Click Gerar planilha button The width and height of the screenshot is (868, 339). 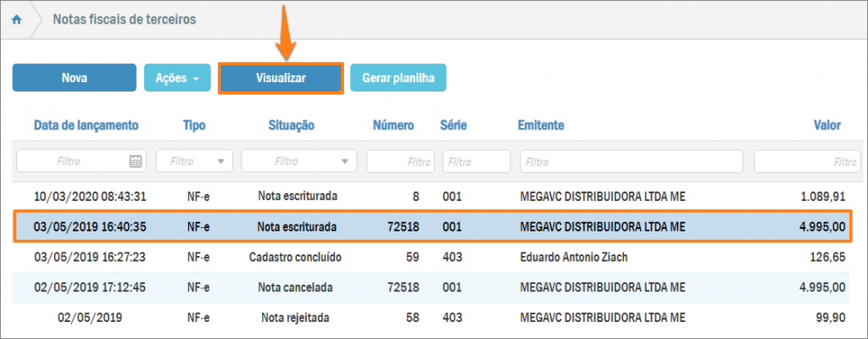(x=398, y=77)
